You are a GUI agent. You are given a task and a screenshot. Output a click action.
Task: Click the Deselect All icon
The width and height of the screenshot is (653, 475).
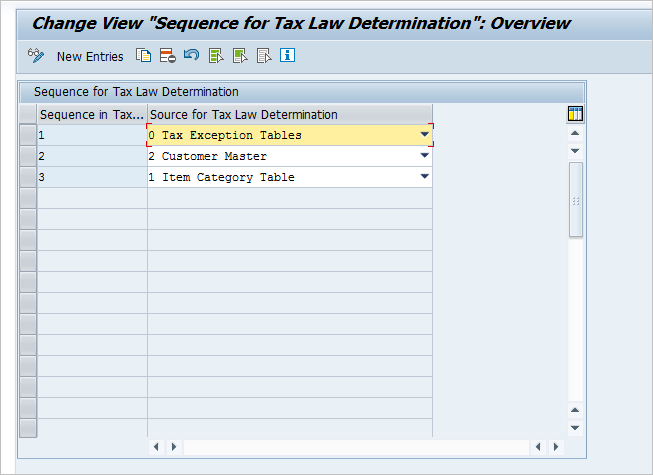(264, 55)
